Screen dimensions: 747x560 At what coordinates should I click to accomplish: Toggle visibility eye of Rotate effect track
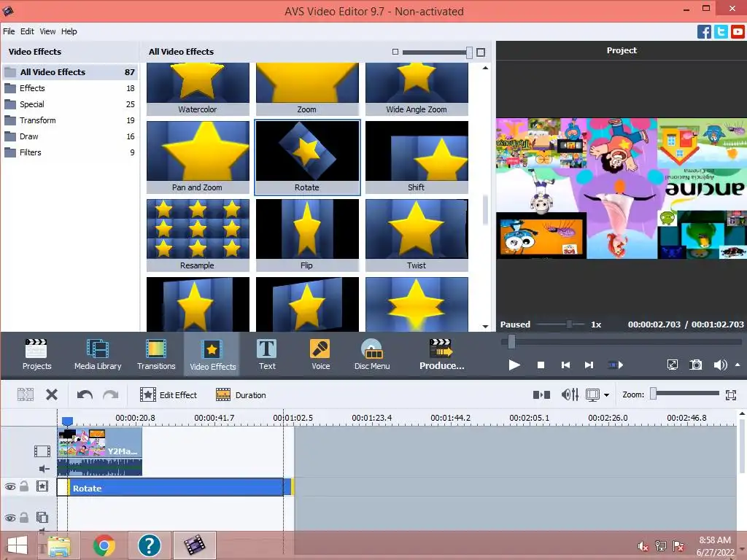click(10, 486)
